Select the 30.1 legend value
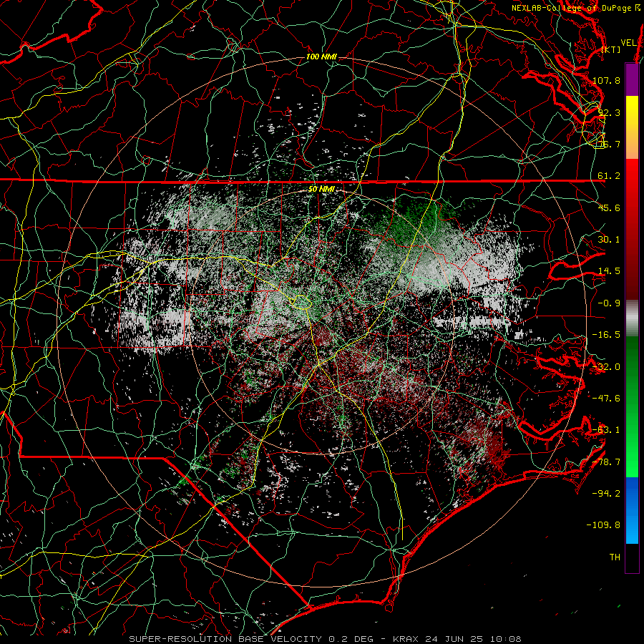Viewport: 644px width, 644px height. click(x=609, y=240)
